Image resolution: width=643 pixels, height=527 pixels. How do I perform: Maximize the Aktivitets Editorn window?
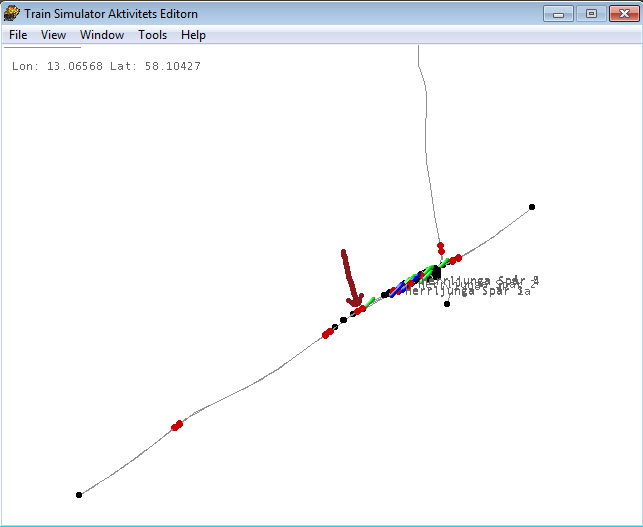(x=591, y=13)
